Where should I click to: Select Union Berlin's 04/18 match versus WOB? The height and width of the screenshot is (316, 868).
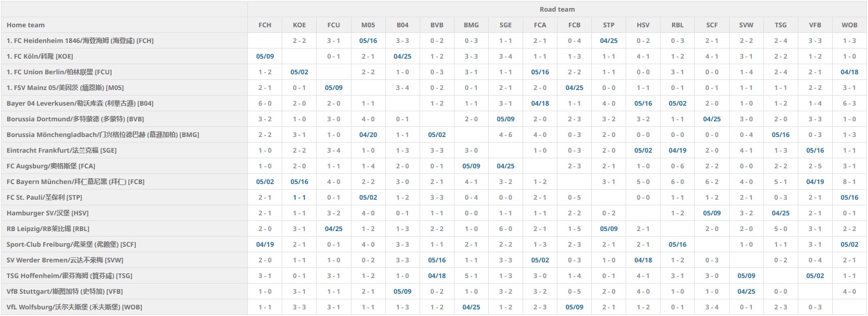tap(849, 72)
